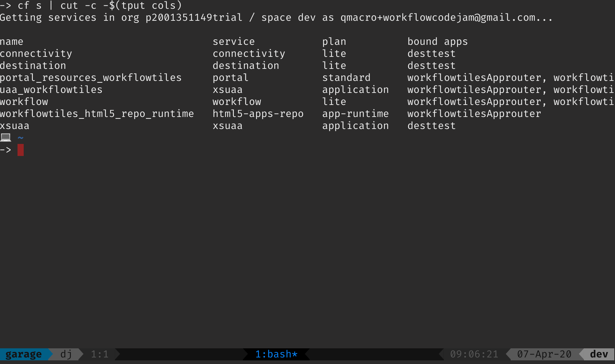Click the blue tilde directory indicator

20,138
